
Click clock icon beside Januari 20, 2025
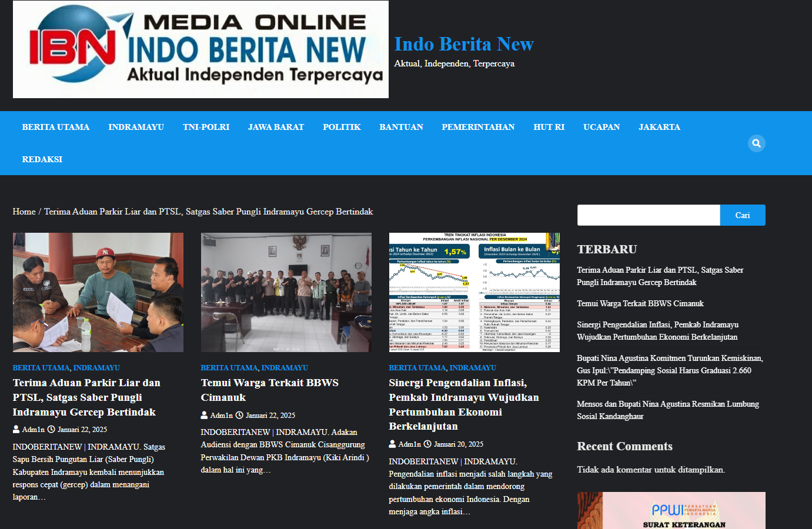click(x=427, y=444)
